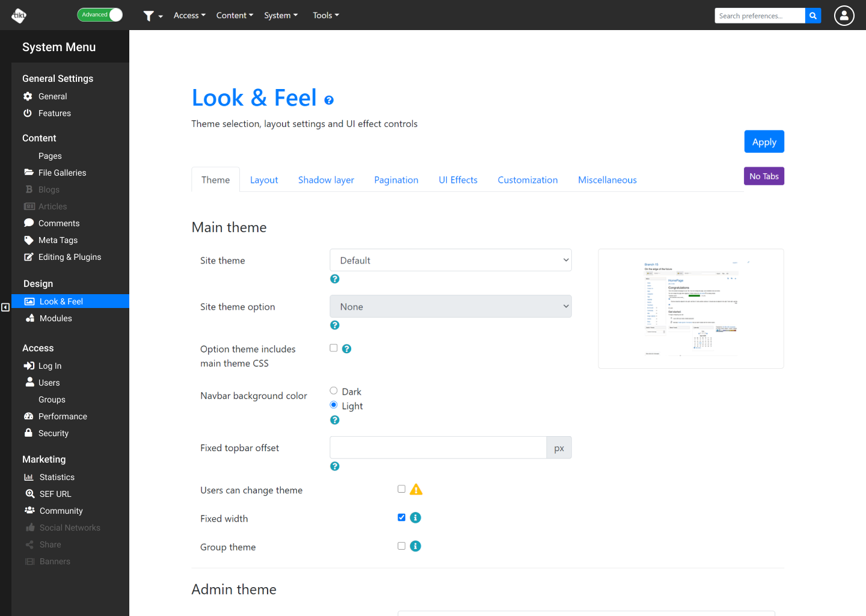Viewport: 866px width, 616px height.
Task: Select the Light navbar background radio
Action: tap(334, 405)
